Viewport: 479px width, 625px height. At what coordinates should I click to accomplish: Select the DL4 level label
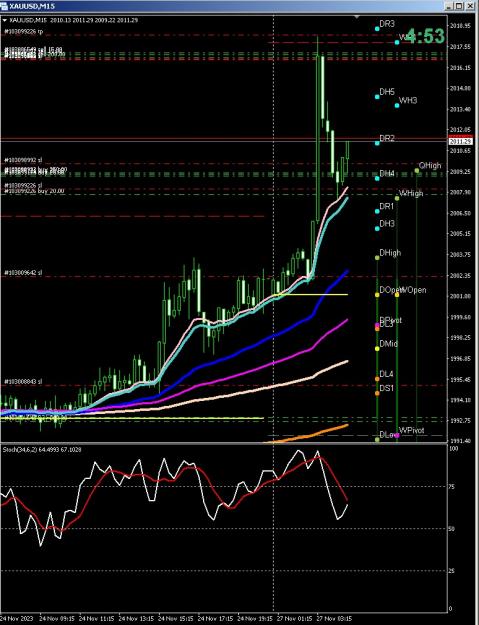click(387, 374)
